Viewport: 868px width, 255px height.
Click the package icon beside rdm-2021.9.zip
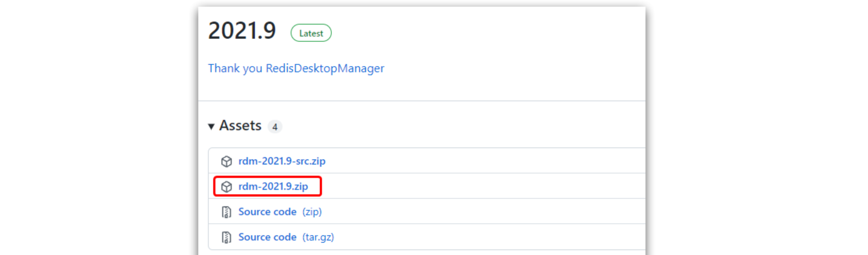pyautogui.click(x=226, y=187)
